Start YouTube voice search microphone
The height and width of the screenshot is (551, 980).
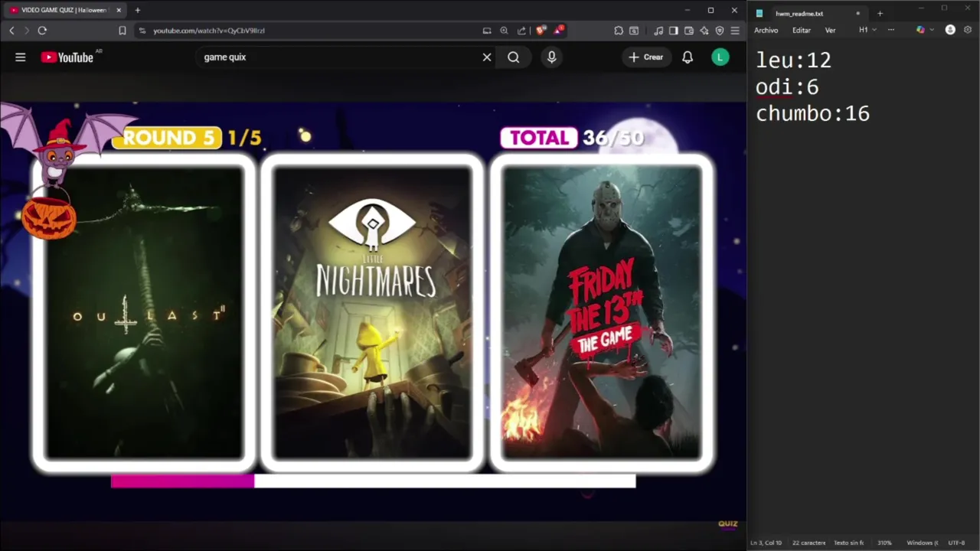tap(551, 57)
